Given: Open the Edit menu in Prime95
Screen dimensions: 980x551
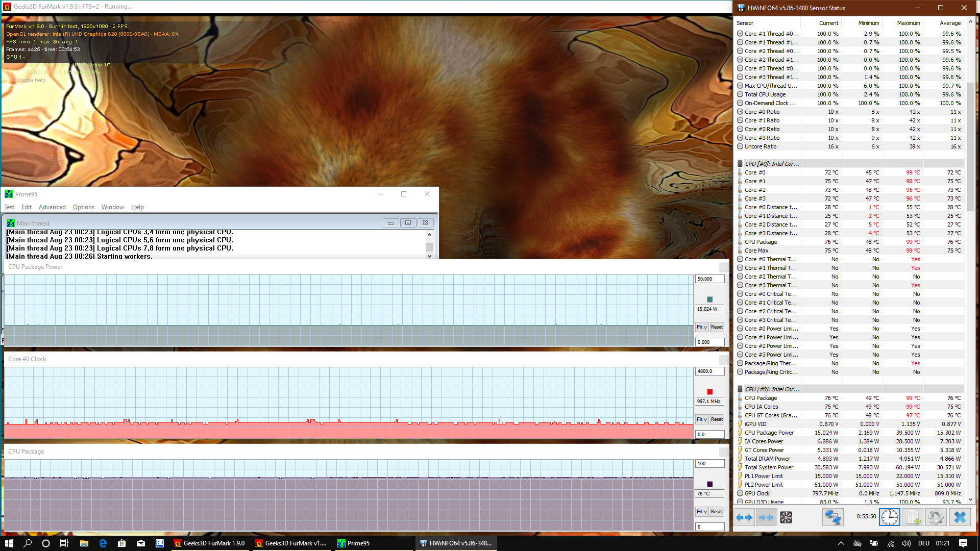Looking at the screenshot, I should coord(27,207).
